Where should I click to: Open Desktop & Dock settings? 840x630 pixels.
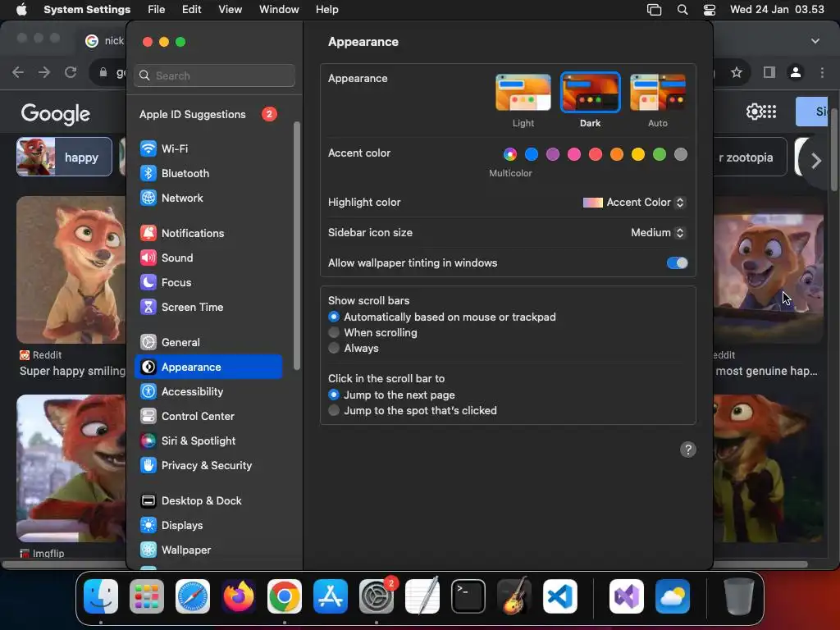click(x=208, y=501)
